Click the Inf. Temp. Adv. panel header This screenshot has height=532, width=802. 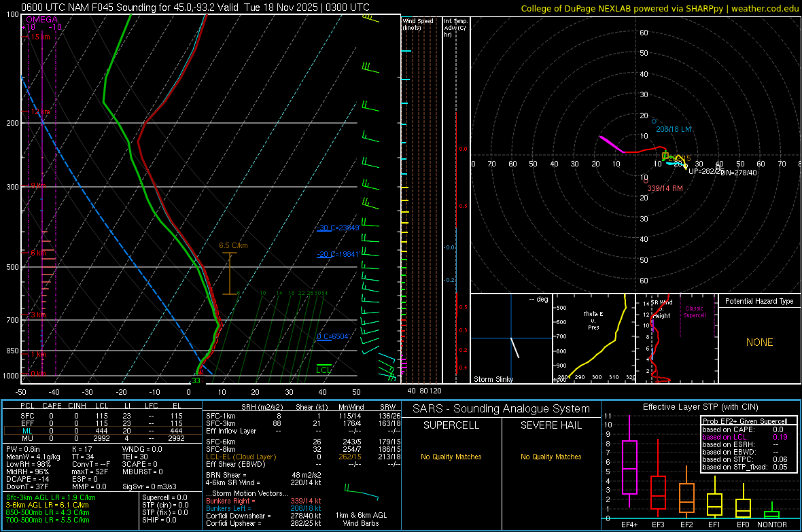pyautogui.click(x=456, y=28)
